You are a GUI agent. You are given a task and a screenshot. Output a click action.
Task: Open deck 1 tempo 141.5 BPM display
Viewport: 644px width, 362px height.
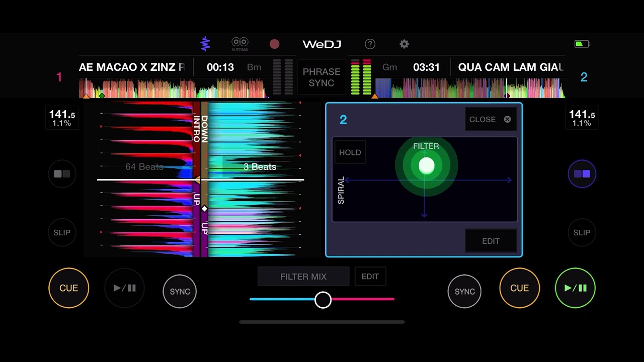62,118
